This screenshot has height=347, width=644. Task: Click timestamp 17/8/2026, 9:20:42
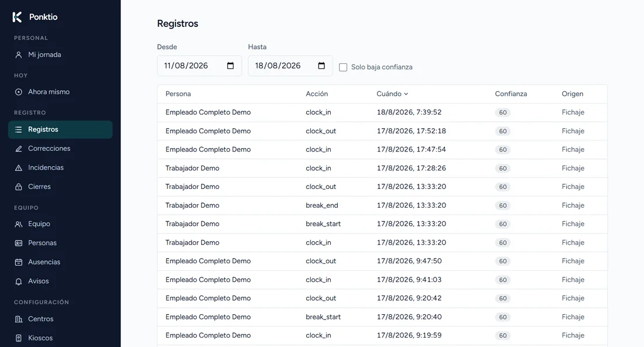409,298
